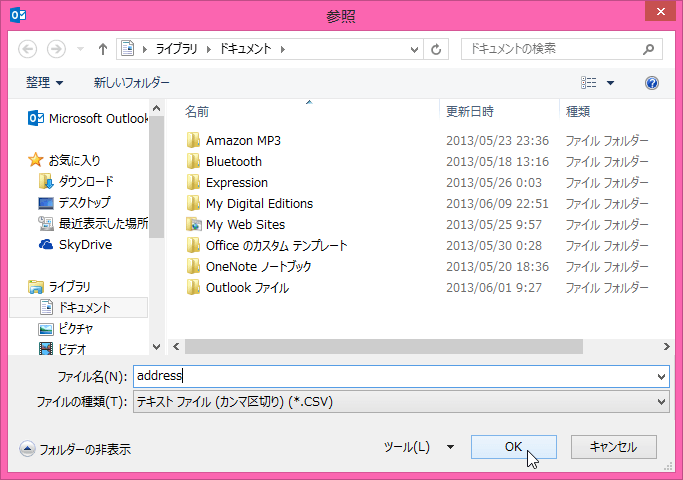
Task: Open デスクトップ in favorites
Action: pyautogui.click(x=74, y=203)
